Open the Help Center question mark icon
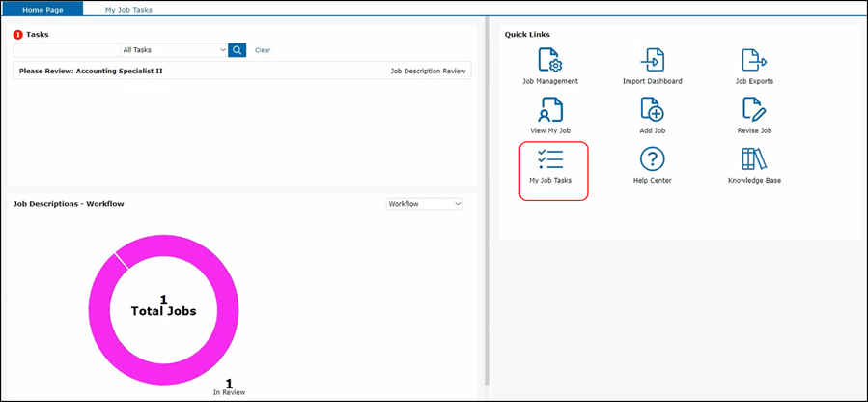Screen dimensions: 868x402 pos(653,160)
